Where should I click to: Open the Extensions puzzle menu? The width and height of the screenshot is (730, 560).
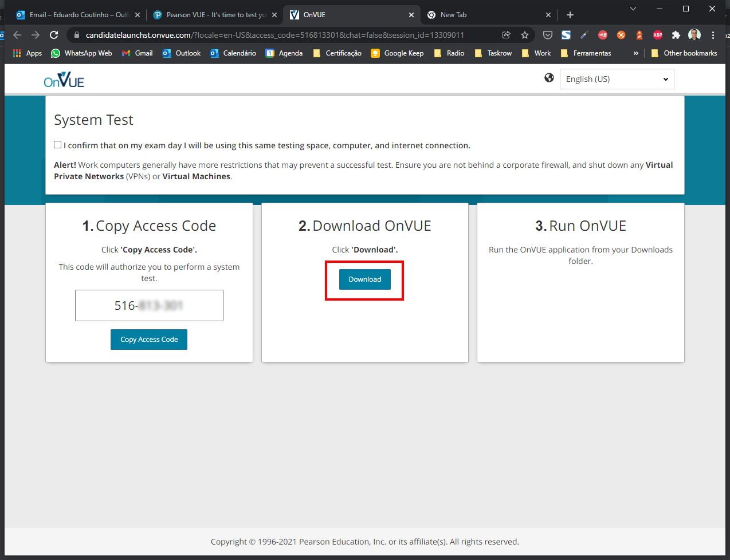[676, 35]
